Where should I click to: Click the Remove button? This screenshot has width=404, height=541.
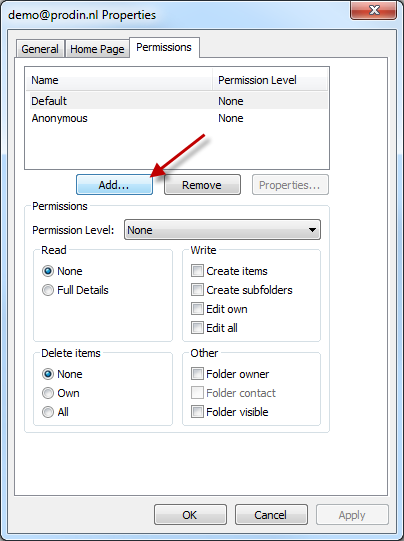202,185
